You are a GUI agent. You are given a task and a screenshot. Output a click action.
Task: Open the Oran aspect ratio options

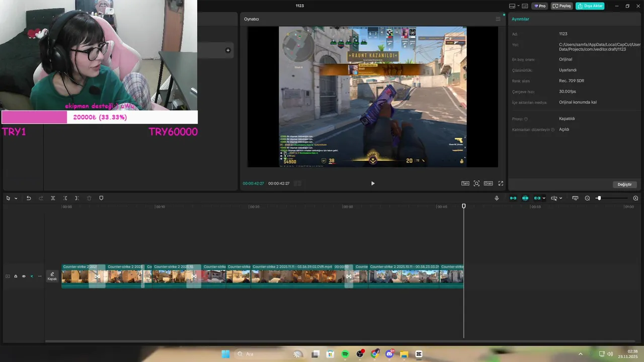(488, 184)
